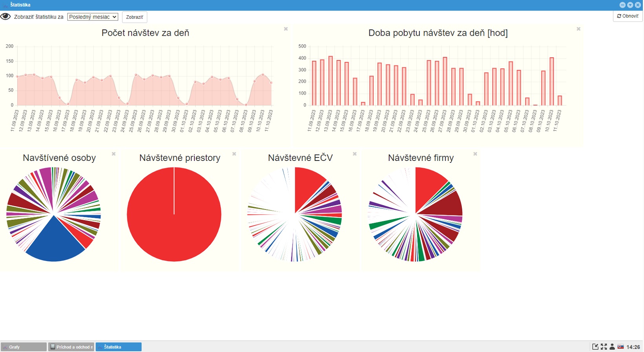Click the Zobraziť štatistiku za label
The image size is (644, 352).
[38, 17]
